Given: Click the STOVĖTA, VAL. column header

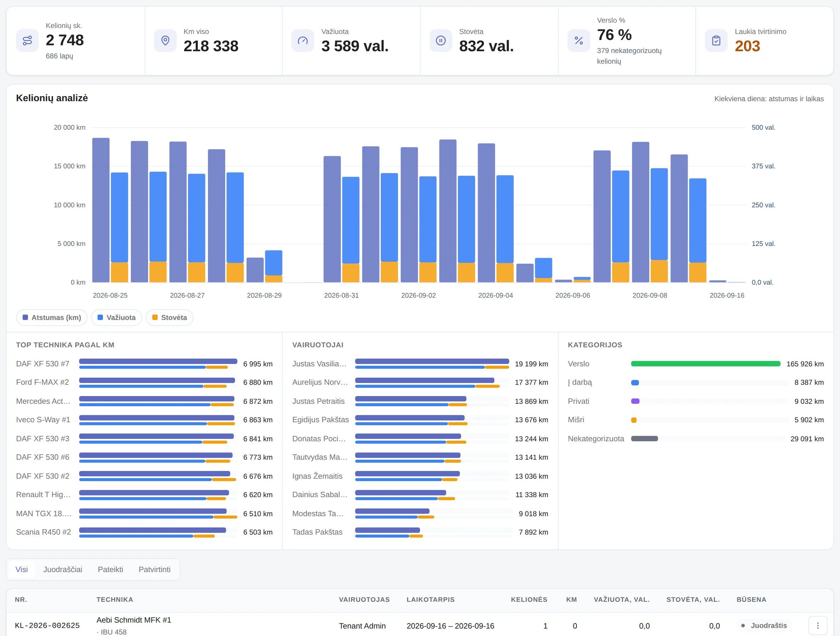Looking at the screenshot, I should [x=693, y=600].
